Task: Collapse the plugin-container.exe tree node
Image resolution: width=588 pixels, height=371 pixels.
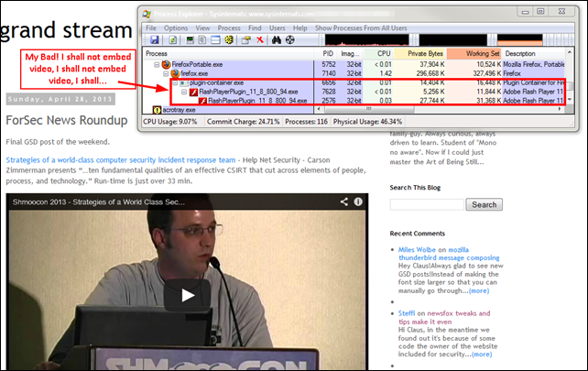Action: pos(175,83)
